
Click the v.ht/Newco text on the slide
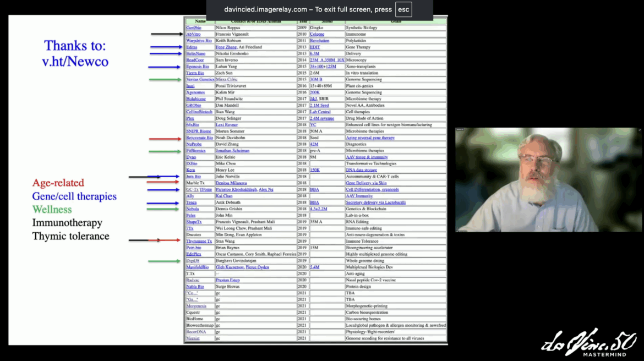tap(75, 62)
